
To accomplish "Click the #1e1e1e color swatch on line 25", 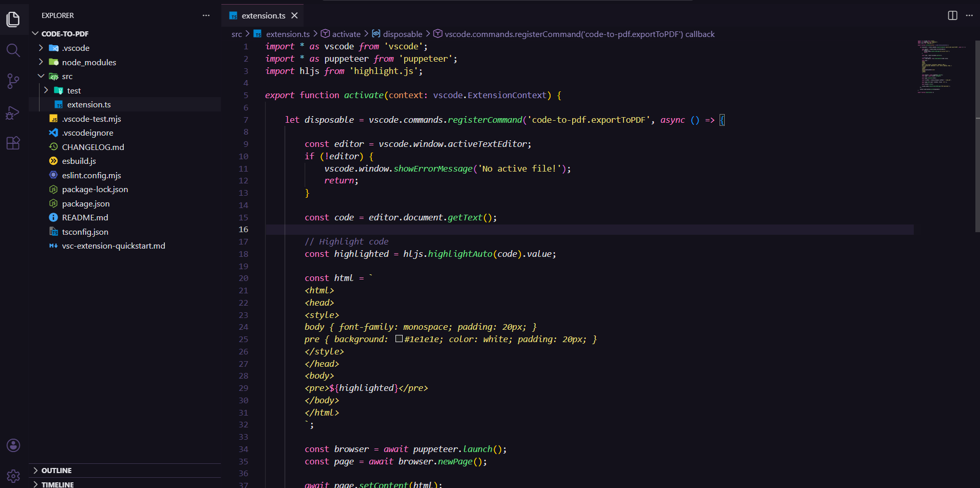I will pyautogui.click(x=399, y=339).
